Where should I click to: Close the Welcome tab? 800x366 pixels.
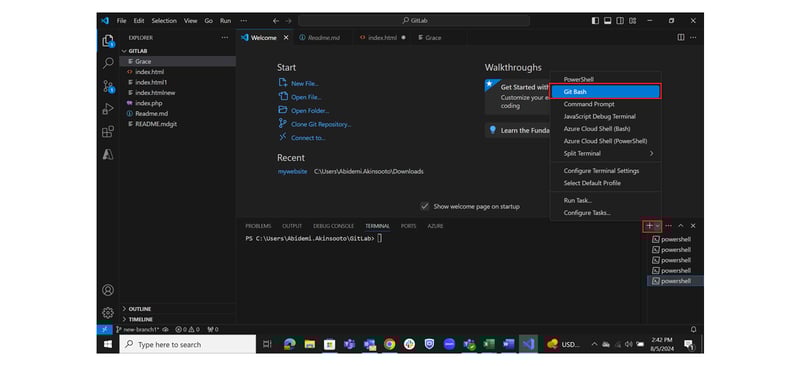[x=286, y=37]
